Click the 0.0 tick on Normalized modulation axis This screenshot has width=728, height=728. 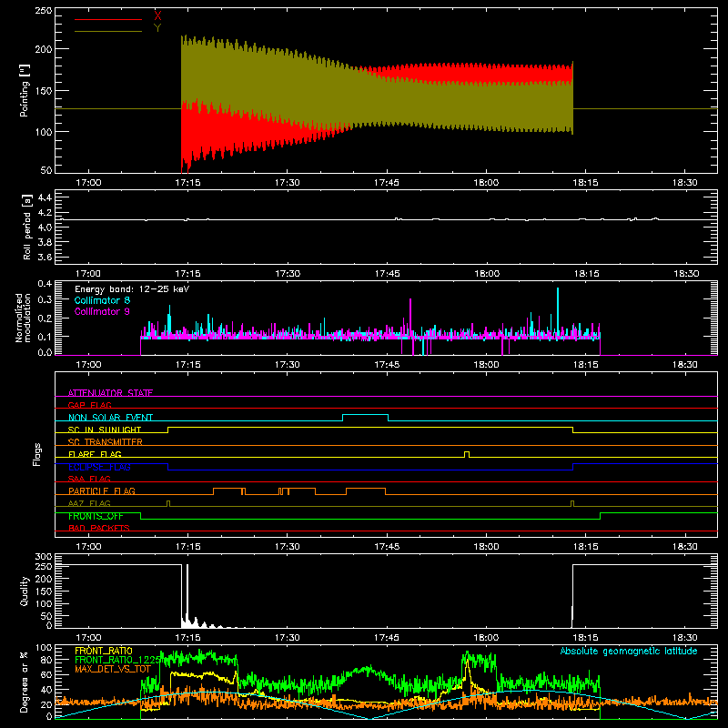tap(45, 352)
